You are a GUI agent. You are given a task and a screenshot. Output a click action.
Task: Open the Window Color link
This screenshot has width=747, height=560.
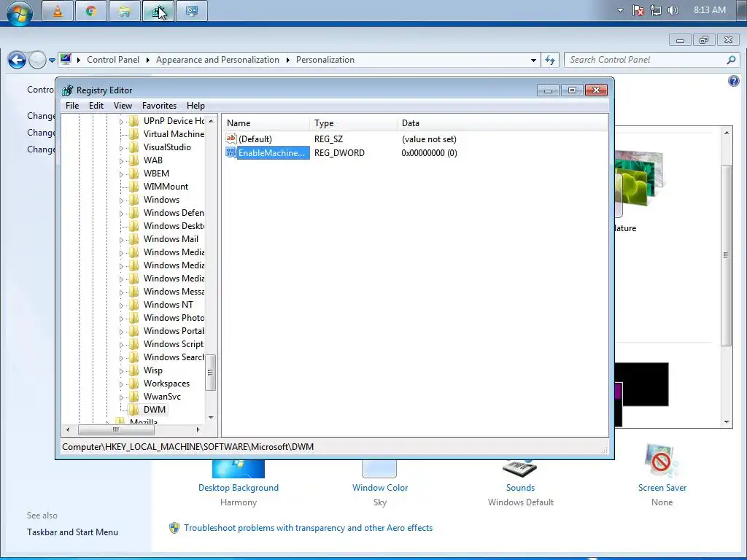click(x=379, y=488)
